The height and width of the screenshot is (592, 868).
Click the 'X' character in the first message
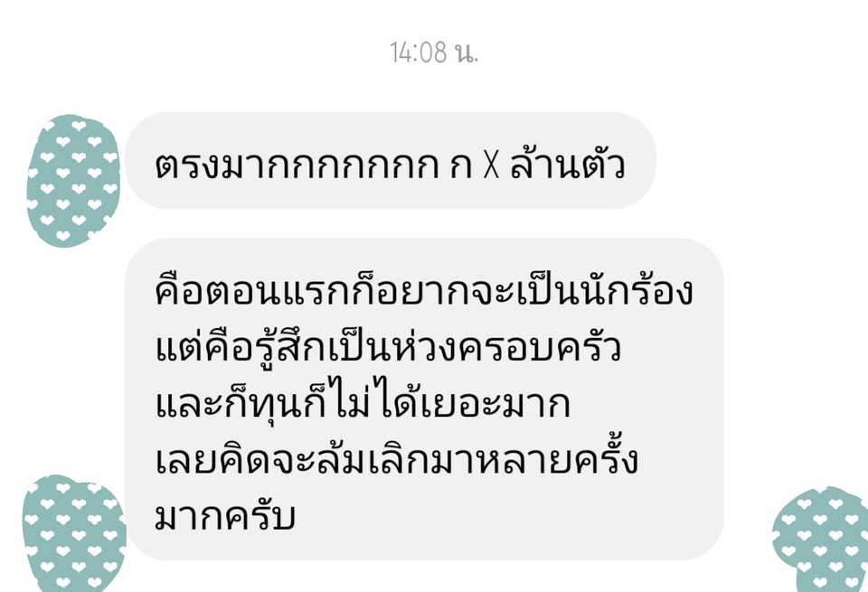click(491, 164)
